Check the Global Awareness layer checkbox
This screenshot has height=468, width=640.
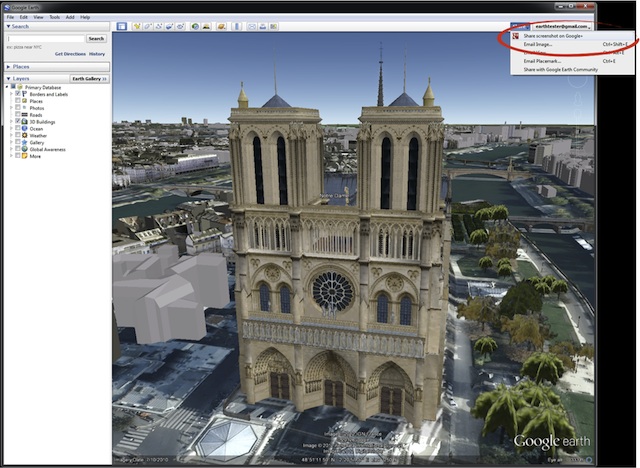tap(18, 149)
